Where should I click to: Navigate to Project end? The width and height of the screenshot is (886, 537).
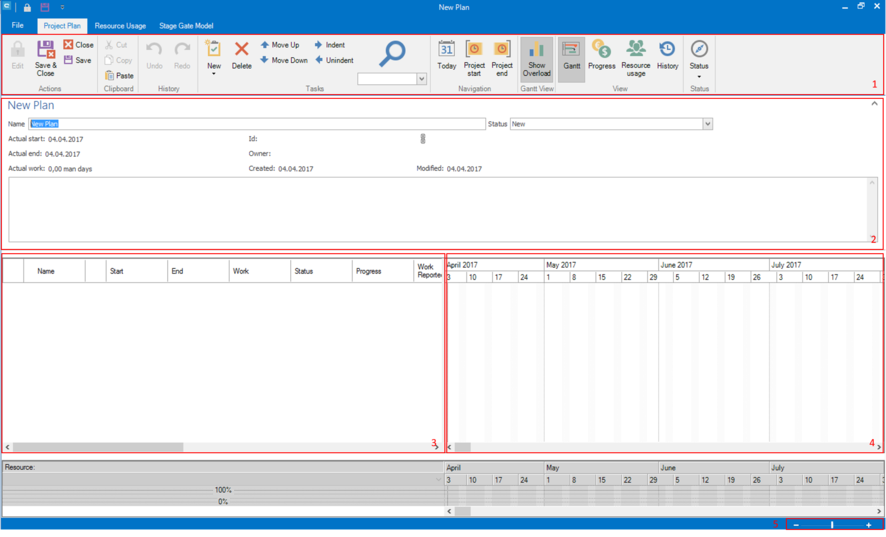(502, 56)
